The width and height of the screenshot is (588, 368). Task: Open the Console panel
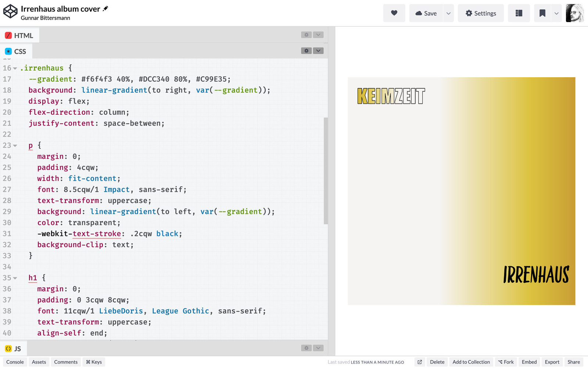(15, 362)
